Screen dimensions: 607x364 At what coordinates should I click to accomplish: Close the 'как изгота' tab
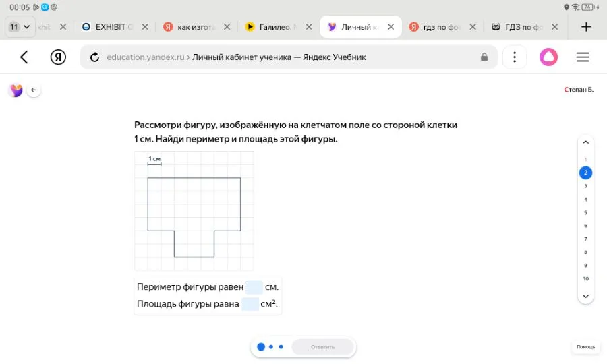pos(227,27)
